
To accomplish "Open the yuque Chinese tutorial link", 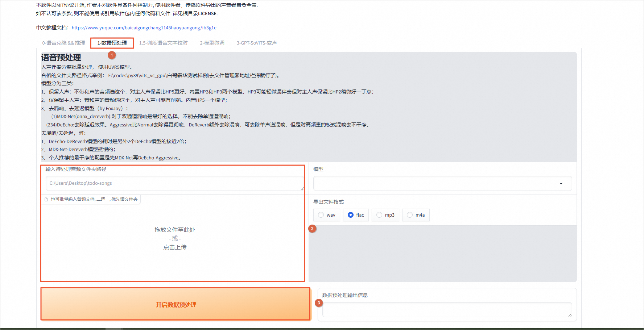I will pyautogui.click(x=144, y=28).
